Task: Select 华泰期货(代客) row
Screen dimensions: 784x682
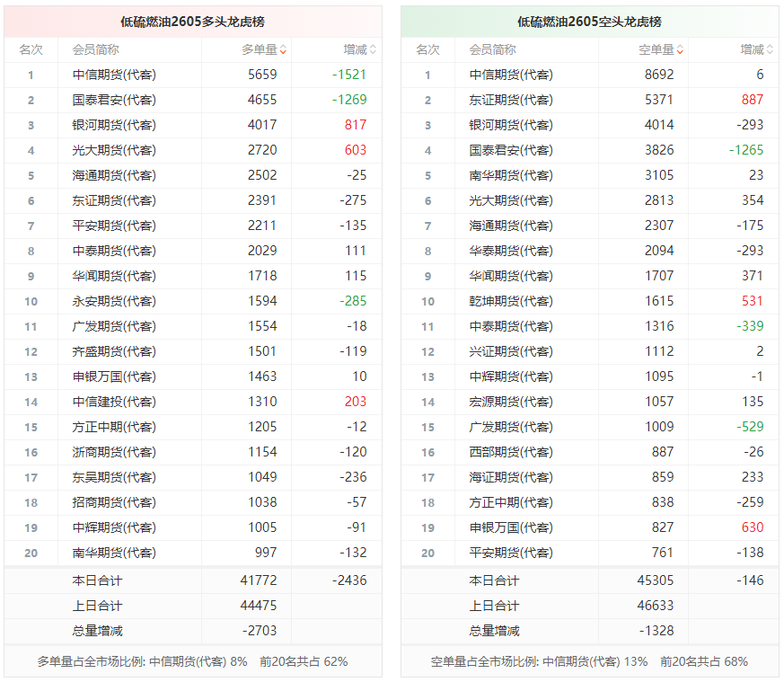Action: point(590,251)
